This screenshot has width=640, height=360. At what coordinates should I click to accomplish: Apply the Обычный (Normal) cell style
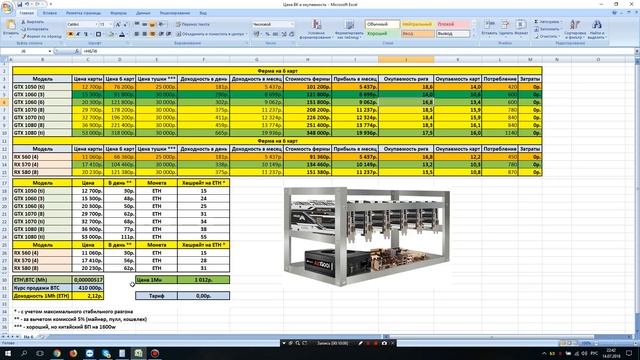[x=382, y=24]
